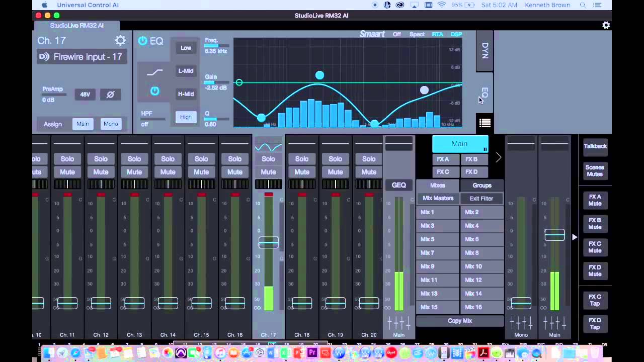The height and width of the screenshot is (362, 644).
Task: Select the Main mix button
Action: [460, 144]
